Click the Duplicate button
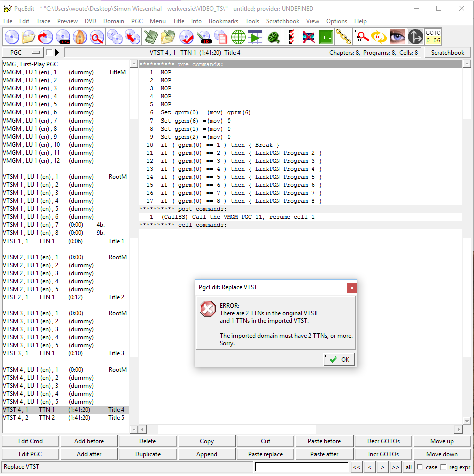The width and height of the screenshot is (474, 476). pos(148,454)
